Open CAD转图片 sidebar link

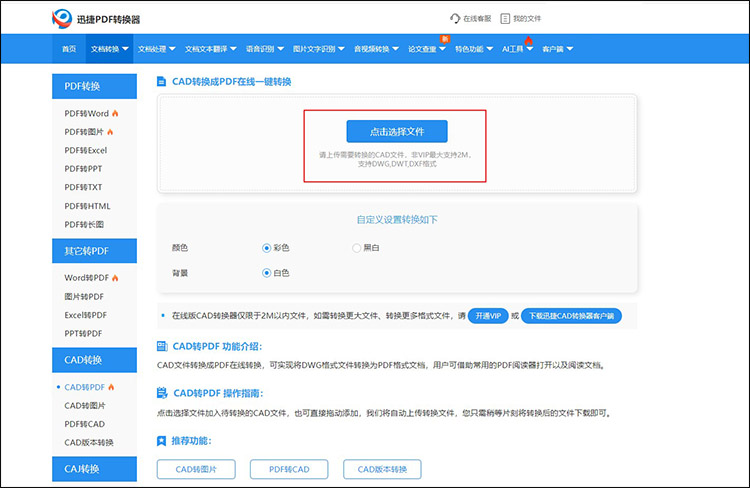pos(85,406)
